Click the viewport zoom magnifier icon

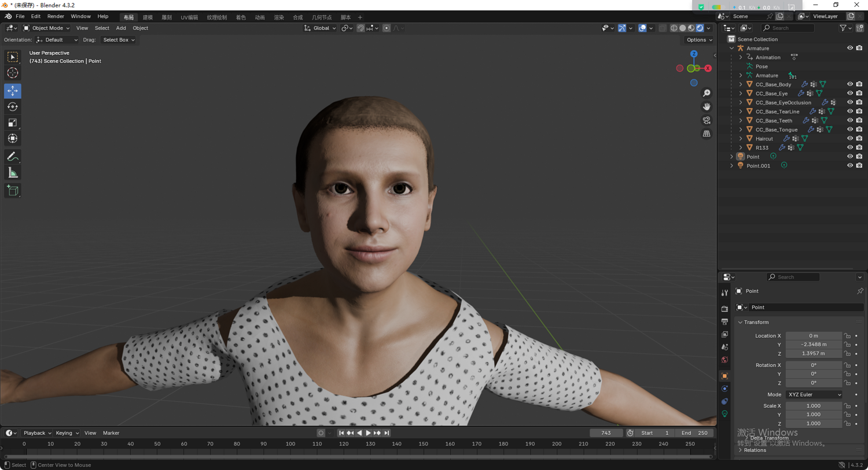point(707,93)
